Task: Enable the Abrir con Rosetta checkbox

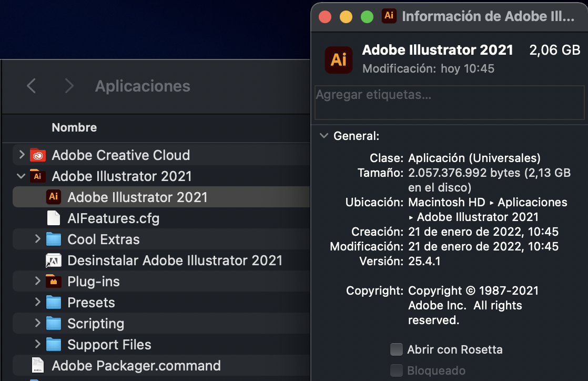Action: click(396, 349)
